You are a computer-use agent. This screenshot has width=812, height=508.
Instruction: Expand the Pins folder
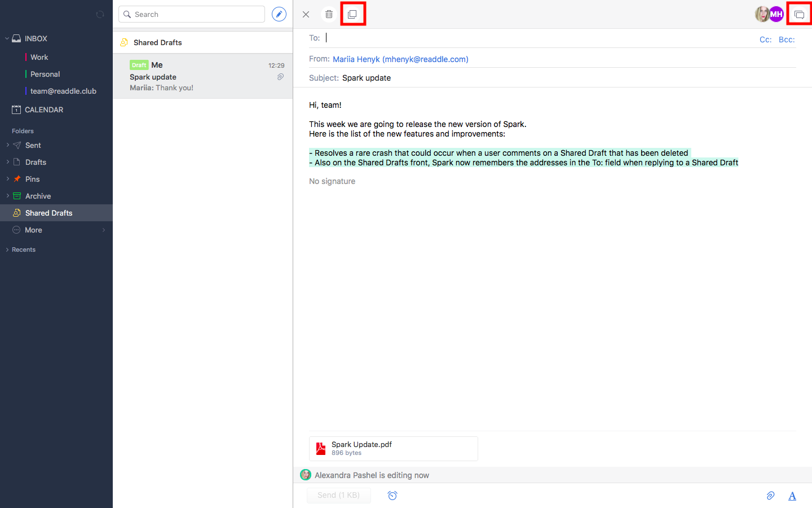click(7, 179)
